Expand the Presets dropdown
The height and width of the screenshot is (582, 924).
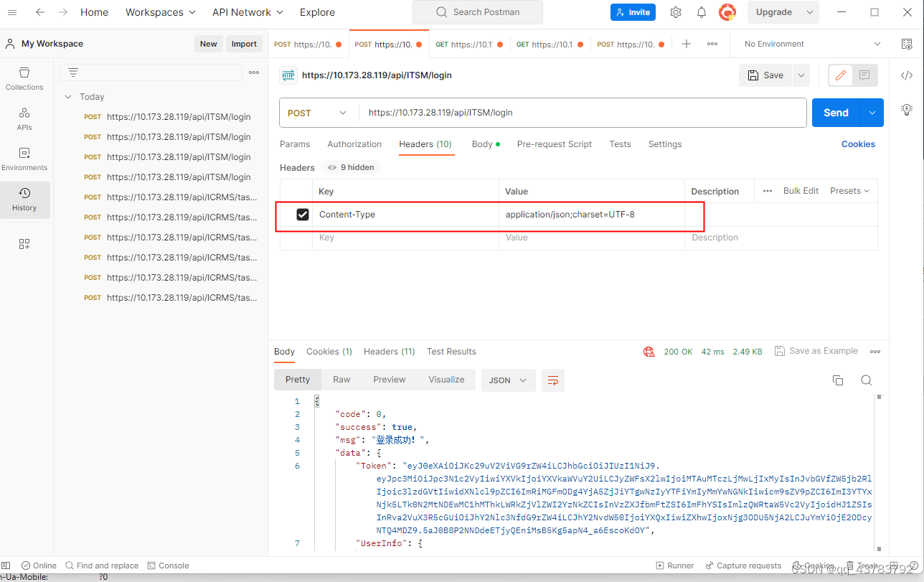(x=849, y=190)
